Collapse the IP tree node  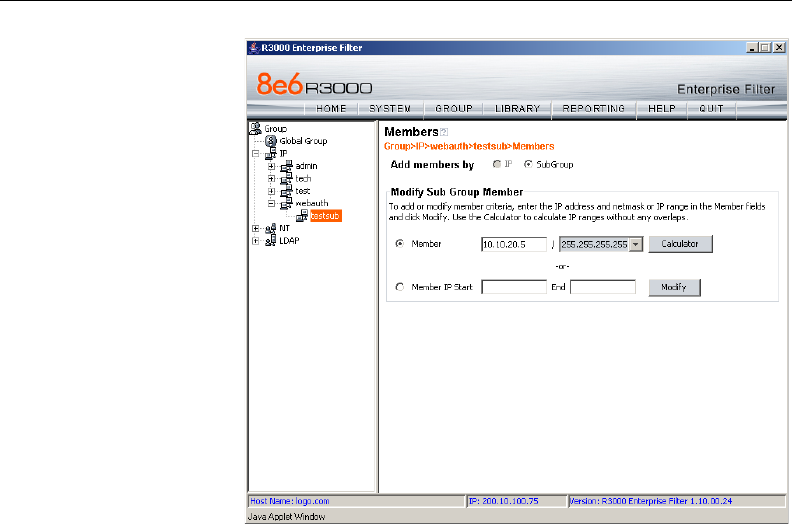pos(256,154)
